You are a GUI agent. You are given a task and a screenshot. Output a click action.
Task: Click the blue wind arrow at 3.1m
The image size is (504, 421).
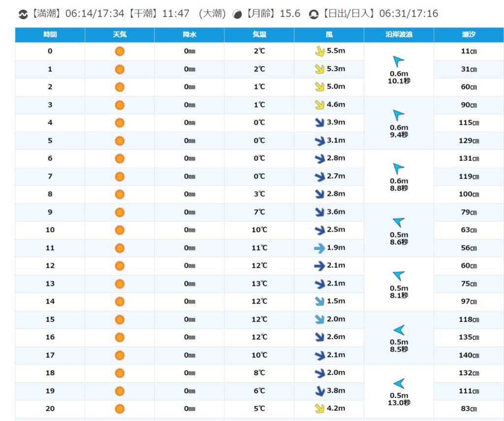coord(319,140)
